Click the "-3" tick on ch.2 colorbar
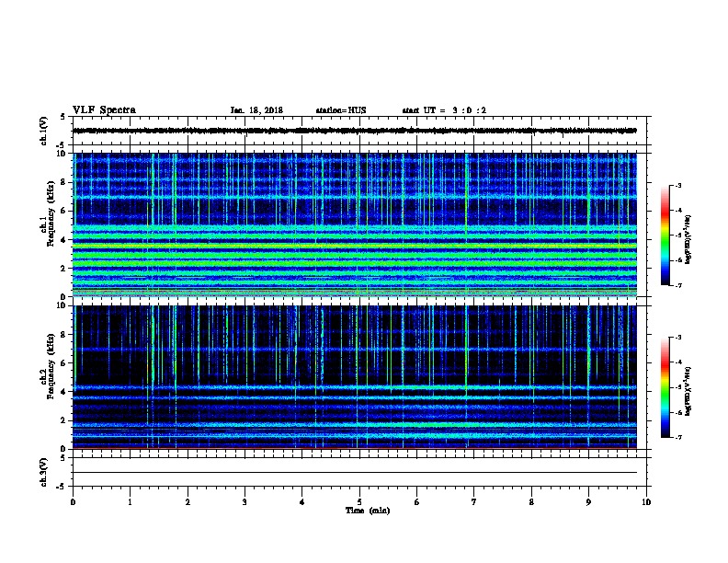Viewport: 728px width, 563px height. tap(677, 338)
